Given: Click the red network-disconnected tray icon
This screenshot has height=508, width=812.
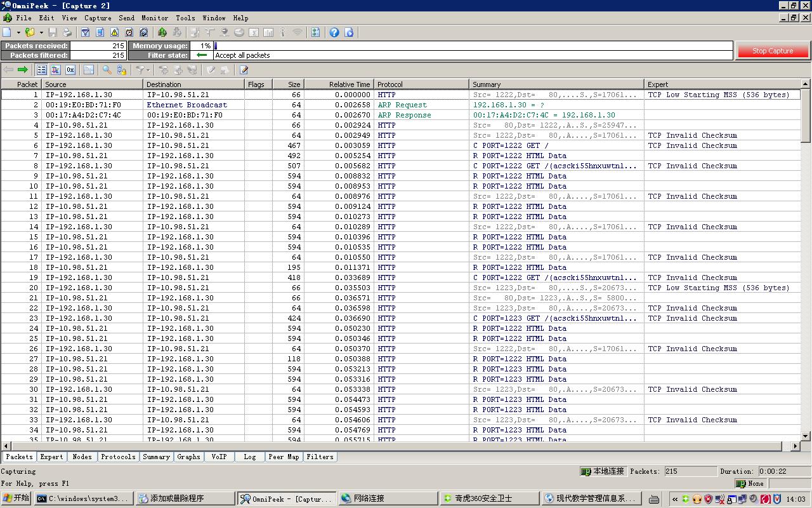Looking at the screenshot, I should click(x=720, y=499).
